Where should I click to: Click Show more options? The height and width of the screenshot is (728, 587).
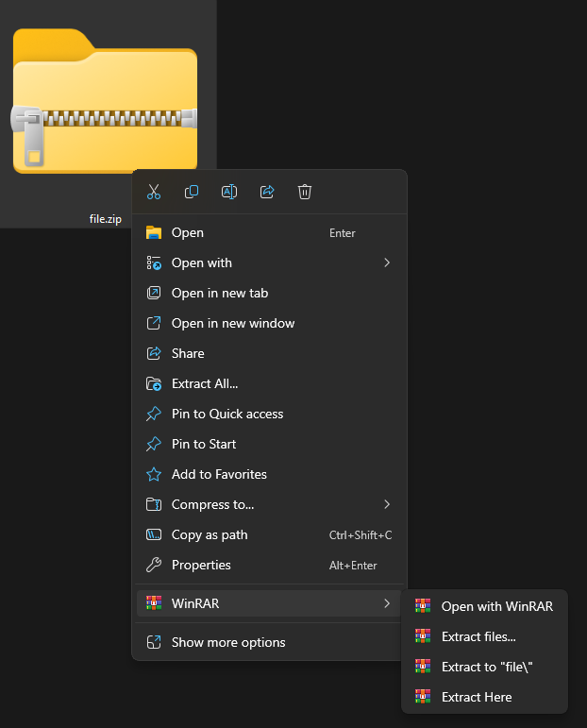pos(228,642)
